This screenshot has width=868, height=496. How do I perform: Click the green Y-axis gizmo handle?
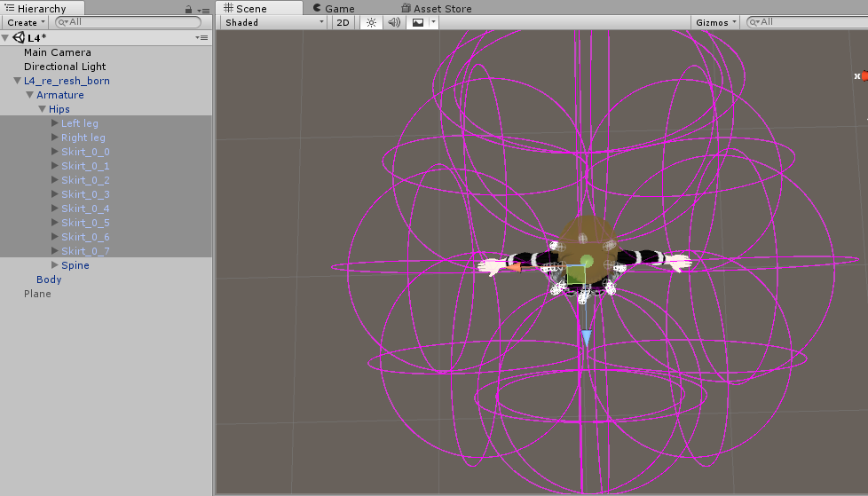(x=588, y=260)
